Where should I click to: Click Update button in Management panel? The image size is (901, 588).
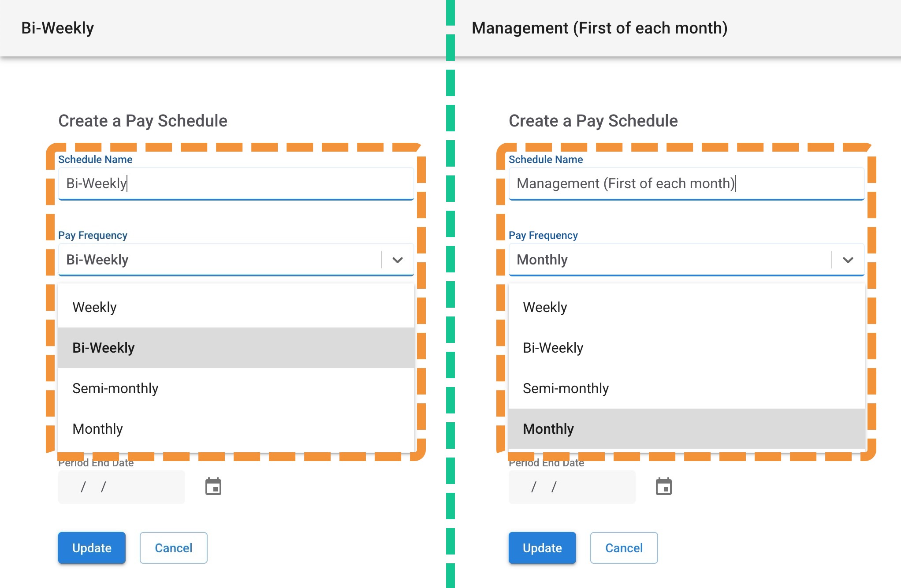[542, 548]
